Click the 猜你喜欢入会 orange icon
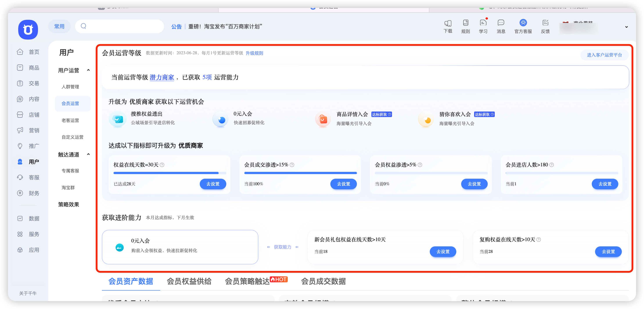This screenshot has height=309, width=644. (426, 119)
